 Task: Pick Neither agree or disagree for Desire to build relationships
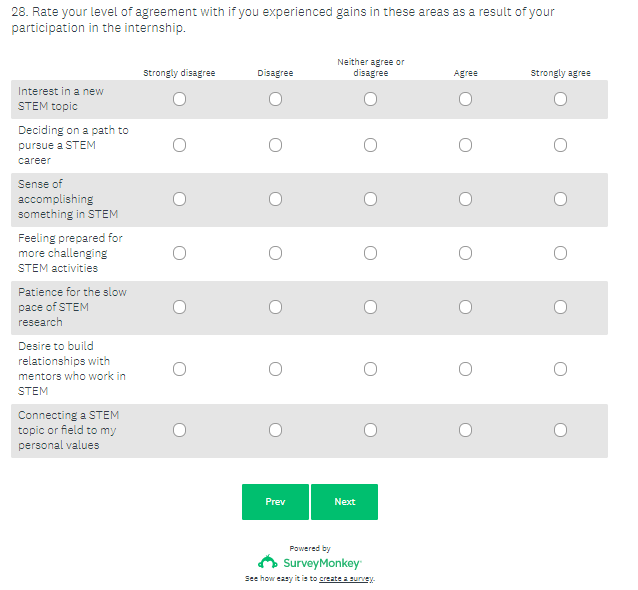[x=370, y=369]
